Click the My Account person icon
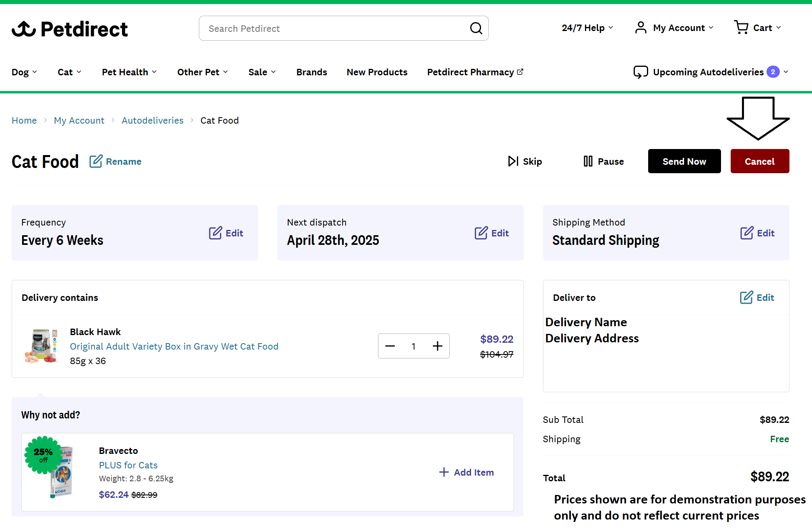812x528 pixels. 641,27
